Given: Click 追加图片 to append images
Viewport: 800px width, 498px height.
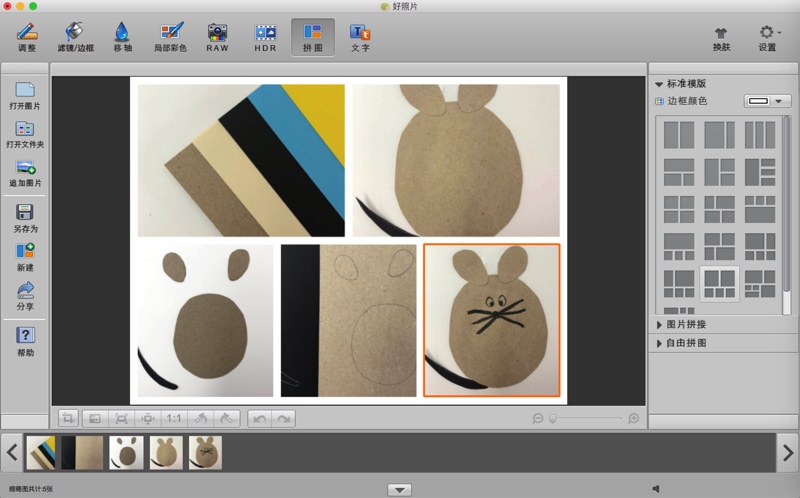Looking at the screenshot, I should pos(24,173).
